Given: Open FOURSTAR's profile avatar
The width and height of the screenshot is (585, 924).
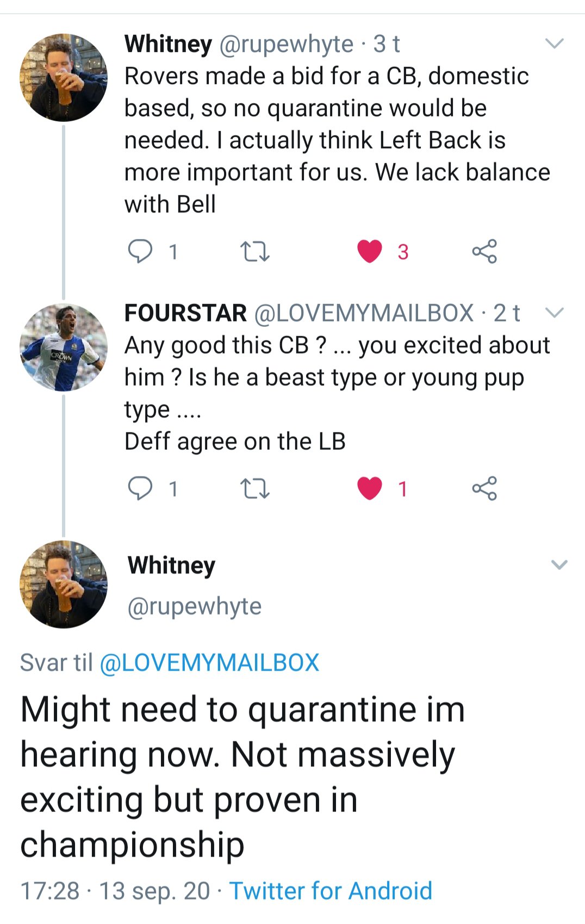Looking at the screenshot, I should click(x=64, y=347).
